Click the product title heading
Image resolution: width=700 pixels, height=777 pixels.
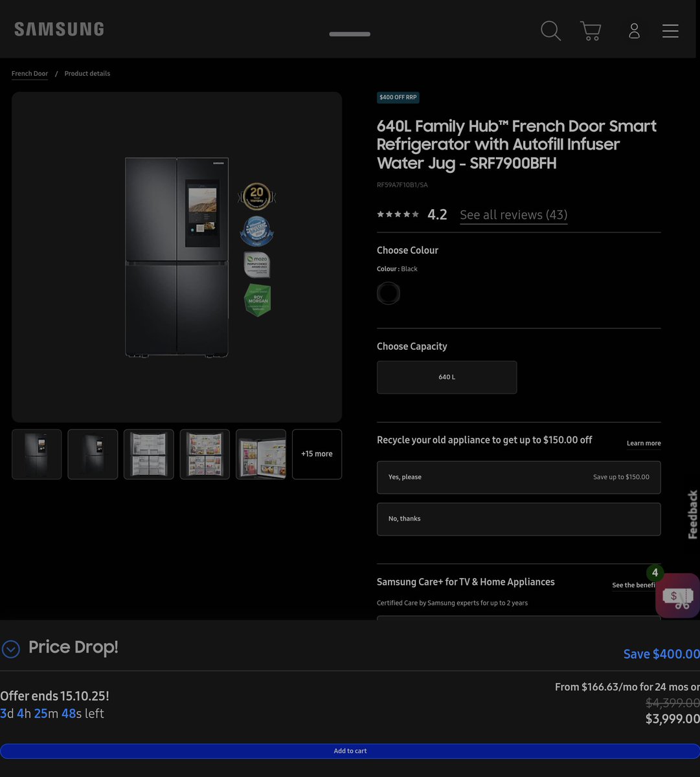pos(517,144)
